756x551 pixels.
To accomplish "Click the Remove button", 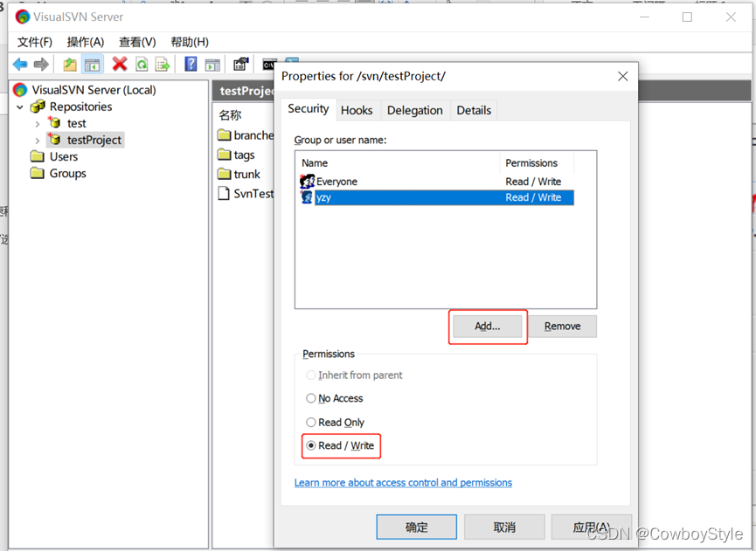I will [x=562, y=327].
